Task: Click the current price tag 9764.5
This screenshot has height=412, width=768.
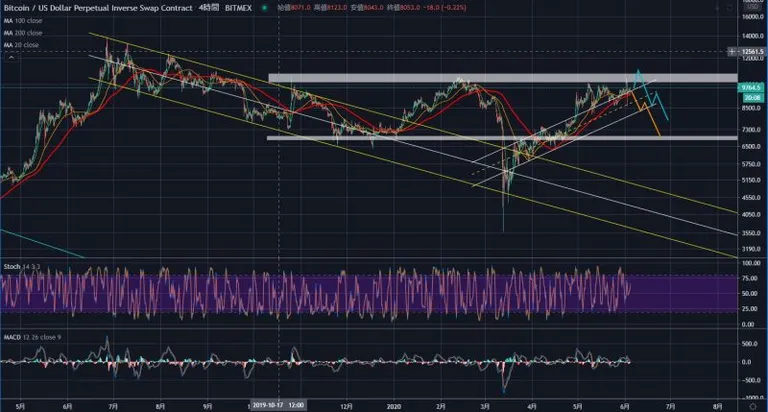Action: (x=751, y=87)
